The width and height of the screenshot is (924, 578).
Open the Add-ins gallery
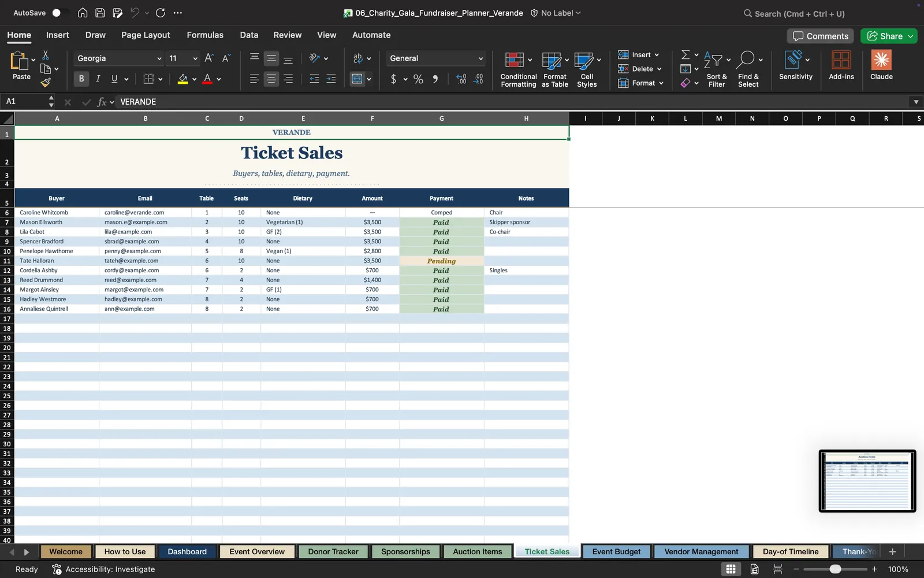[x=841, y=65]
